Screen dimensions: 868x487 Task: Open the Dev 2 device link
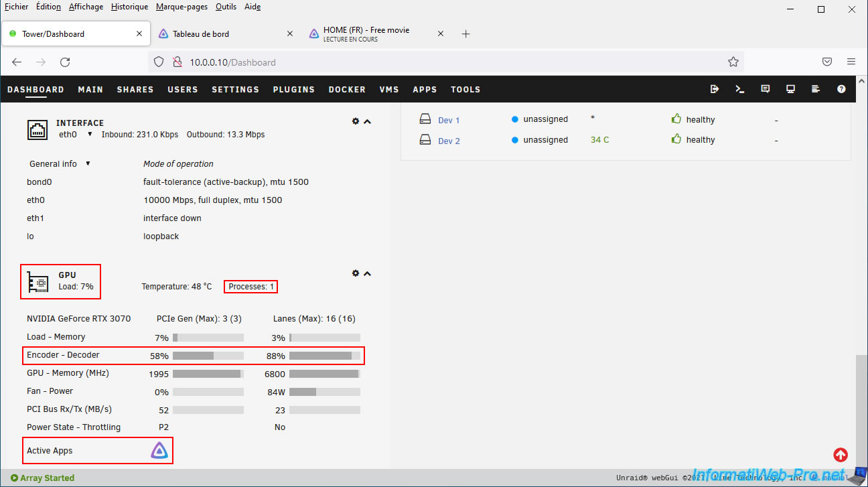click(x=449, y=141)
